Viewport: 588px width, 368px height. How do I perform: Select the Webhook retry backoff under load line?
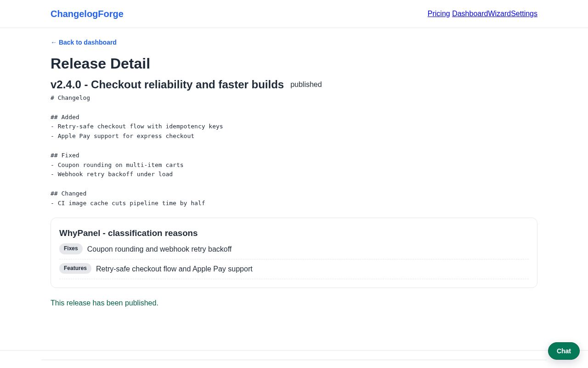point(112,174)
